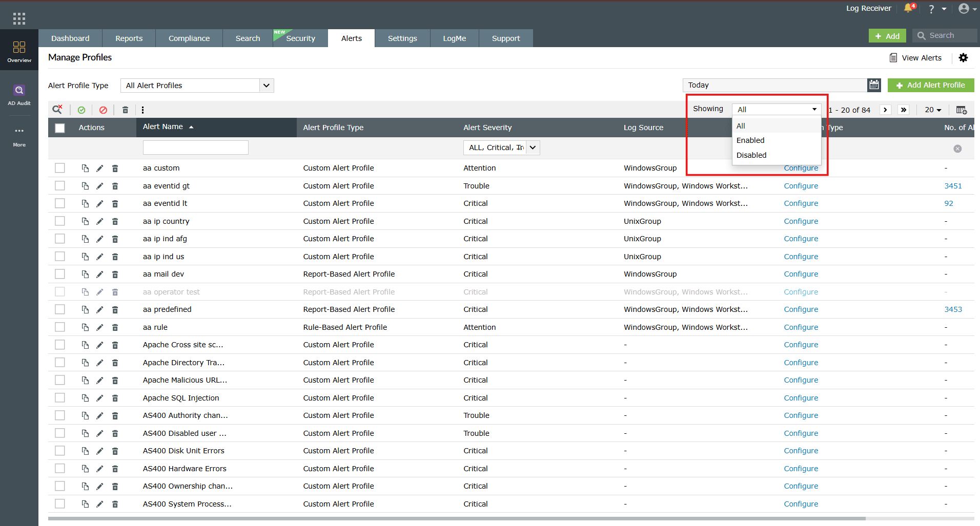Screen dimensions: 980x526
Task: Open more actions via the vertical dots icon
Action: pyautogui.click(x=142, y=110)
